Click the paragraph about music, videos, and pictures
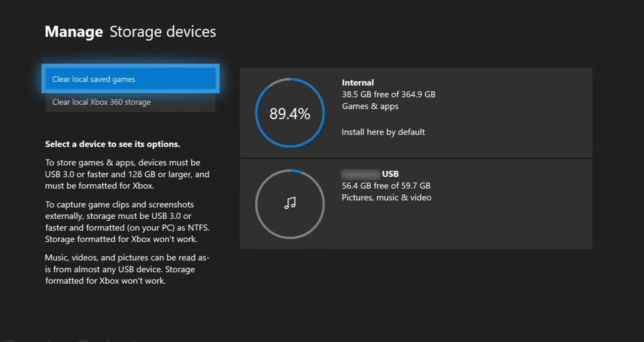Viewport: 644px width, 342px height. [x=127, y=269]
